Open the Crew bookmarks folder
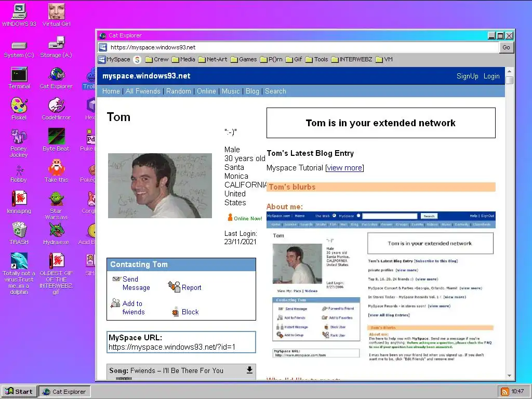Screen dimensions: 532x399 click(157, 59)
